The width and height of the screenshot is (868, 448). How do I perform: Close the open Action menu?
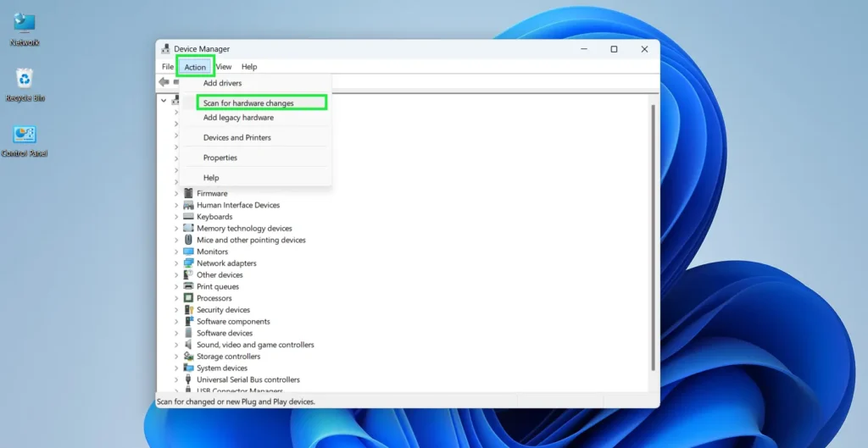point(195,67)
